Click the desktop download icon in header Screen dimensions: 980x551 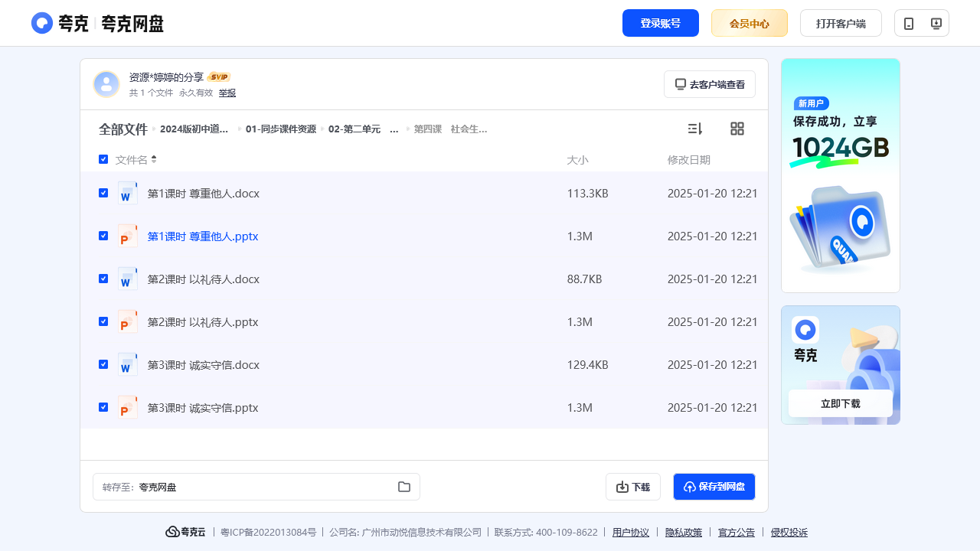pyautogui.click(x=936, y=23)
